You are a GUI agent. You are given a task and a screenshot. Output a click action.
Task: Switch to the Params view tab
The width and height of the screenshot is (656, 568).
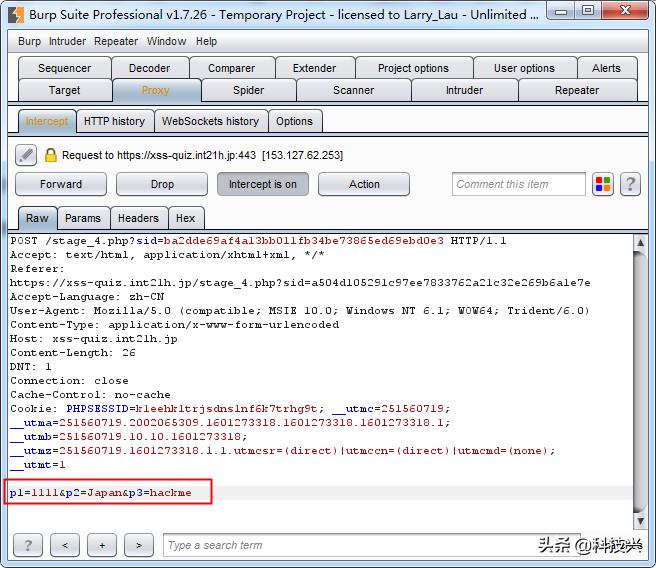[83, 218]
